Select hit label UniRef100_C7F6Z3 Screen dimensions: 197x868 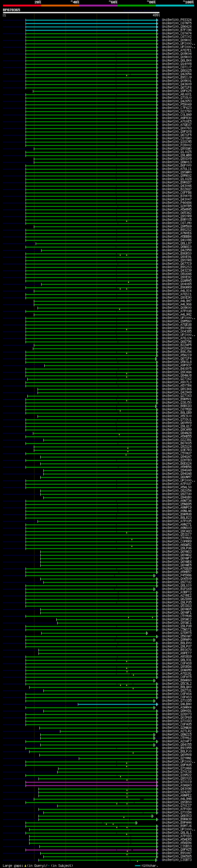pos(177,108)
